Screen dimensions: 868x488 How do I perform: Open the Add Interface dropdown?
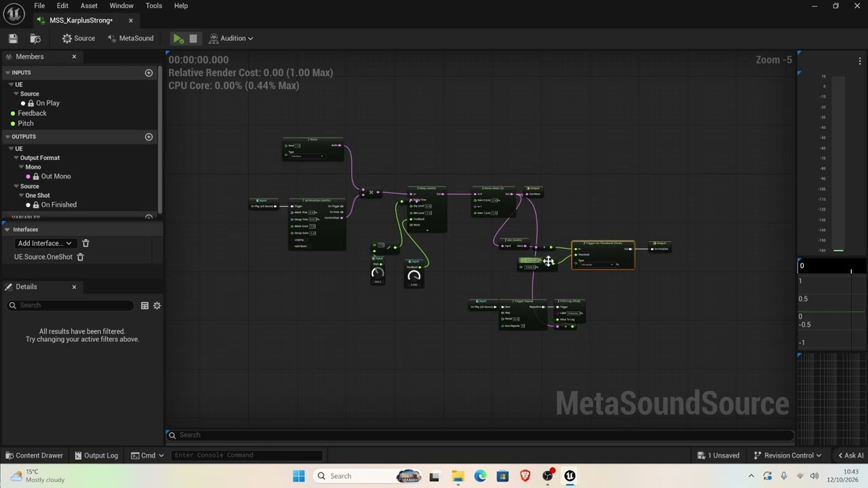[x=44, y=243]
